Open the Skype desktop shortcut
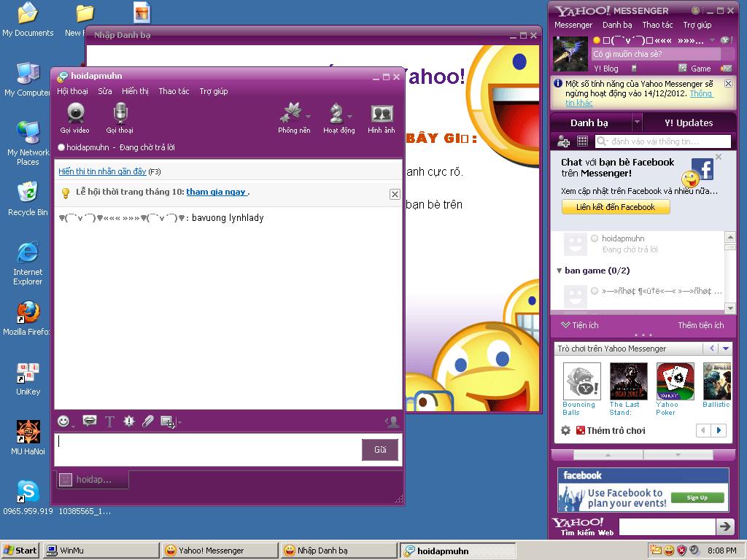The height and width of the screenshot is (560, 747). [28, 491]
